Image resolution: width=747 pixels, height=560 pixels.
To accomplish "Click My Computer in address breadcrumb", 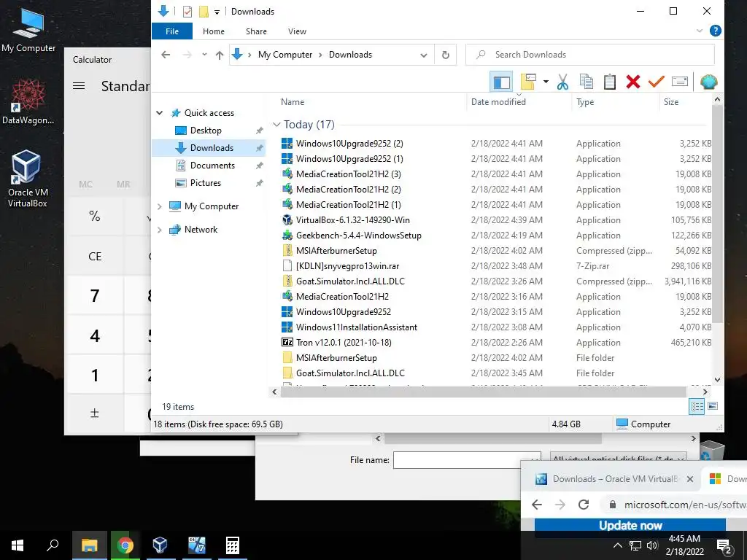I will (x=285, y=55).
